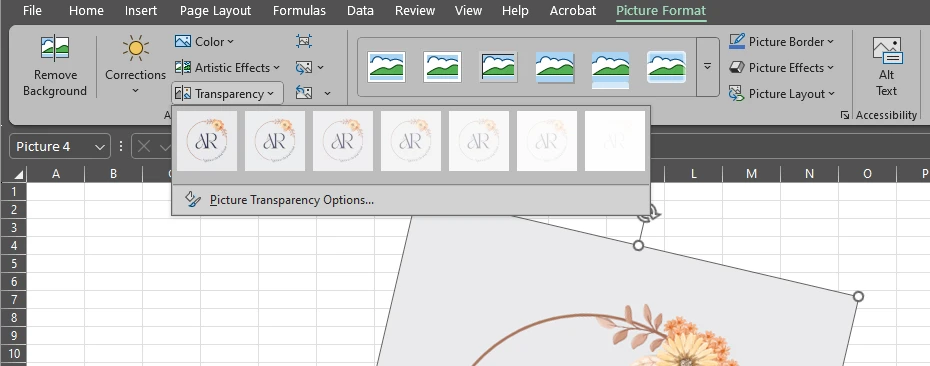
Task: Select row 1 header
Action: [x=14, y=191]
